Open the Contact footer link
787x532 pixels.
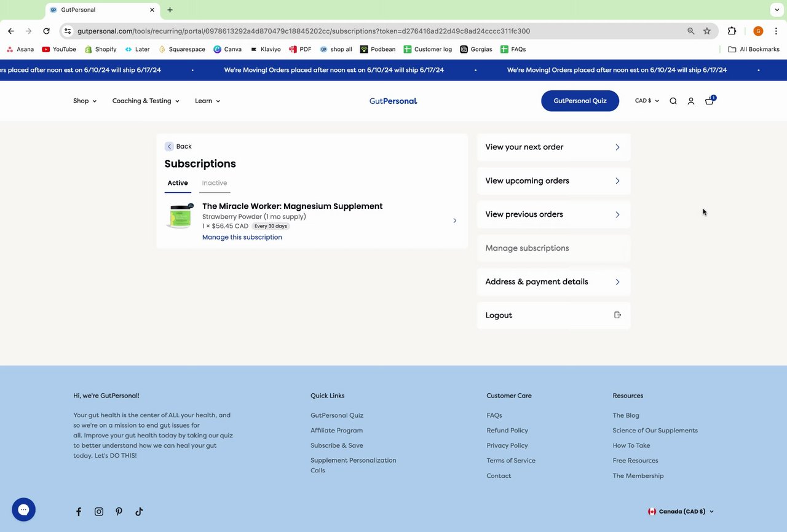(x=499, y=476)
